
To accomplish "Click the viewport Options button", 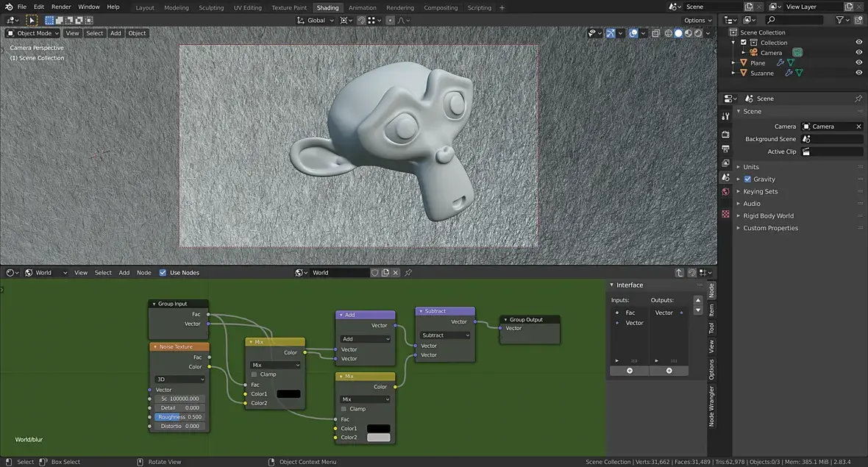I will [697, 21].
